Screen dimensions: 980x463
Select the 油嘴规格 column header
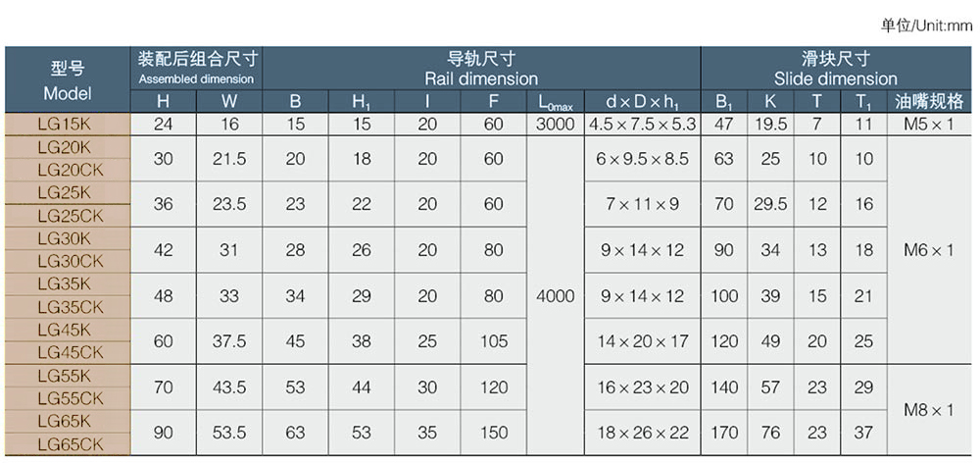929,102
